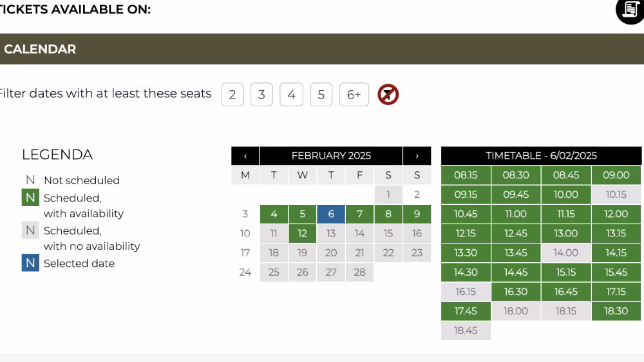The height and width of the screenshot is (362, 644).
Task: Select the 6+ seats filter
Action: (354, 95)
